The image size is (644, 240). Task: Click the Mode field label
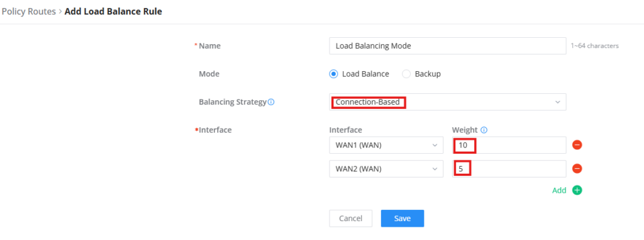click(209, 74)
